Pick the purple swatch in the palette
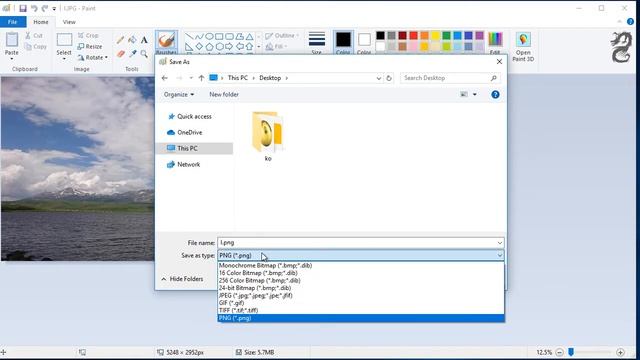Viewport: 640px width, 360px height. point(480,36)
